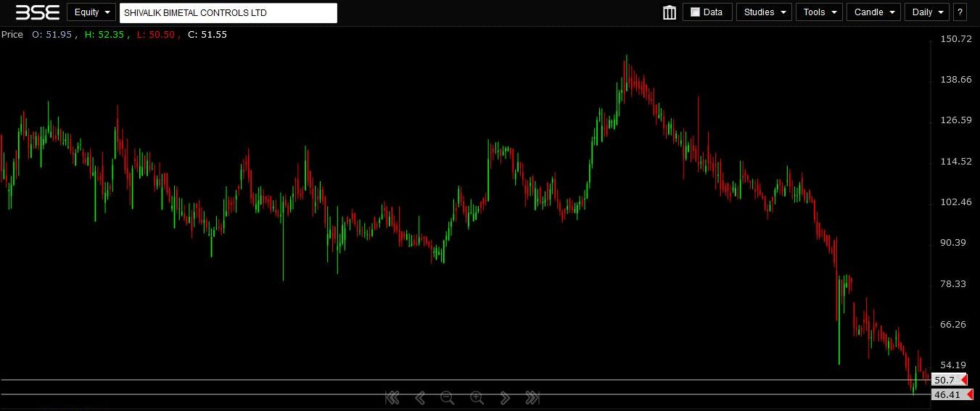Jump to the earliest chart data
The height and width of the screenshot is (411, 980).
pos(392,397)
